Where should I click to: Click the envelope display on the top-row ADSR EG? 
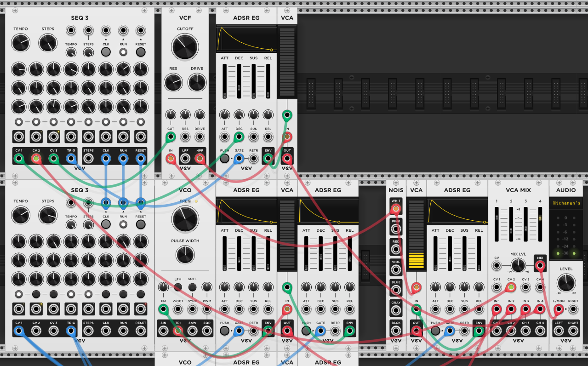[246, 39]
